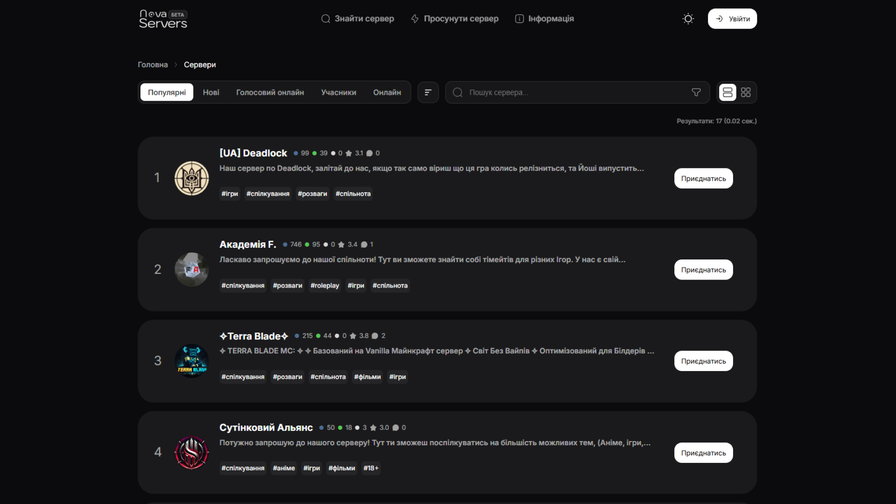Expand the Інформація navigation menu
This screenshot has height=504, width=896.
[x=544, y=19]
